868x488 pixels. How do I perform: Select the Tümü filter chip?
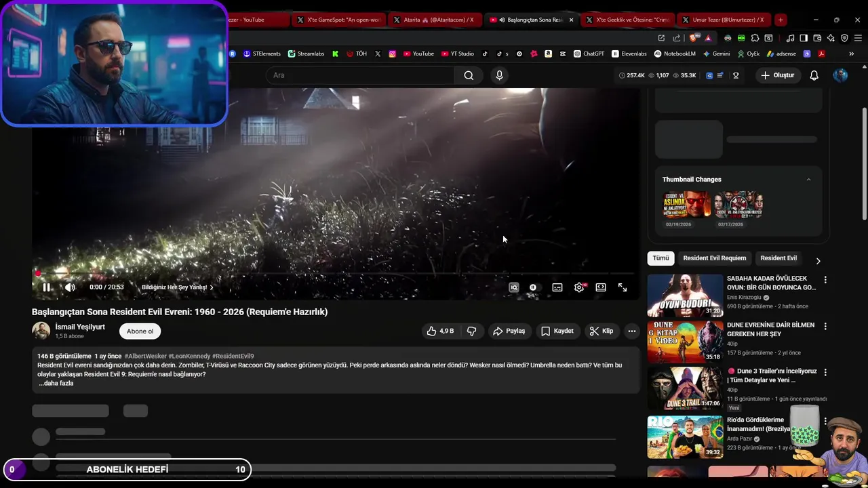(x=660, y=258)
